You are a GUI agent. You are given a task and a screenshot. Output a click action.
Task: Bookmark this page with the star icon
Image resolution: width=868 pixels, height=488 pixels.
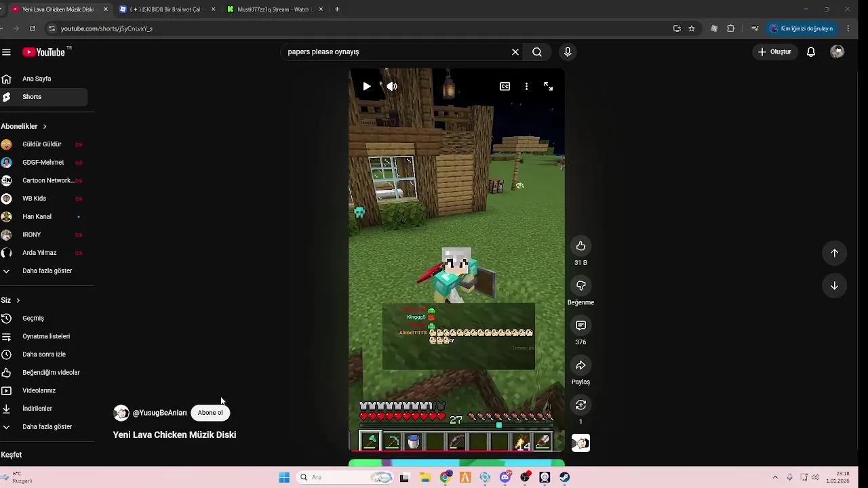(692, 28)
